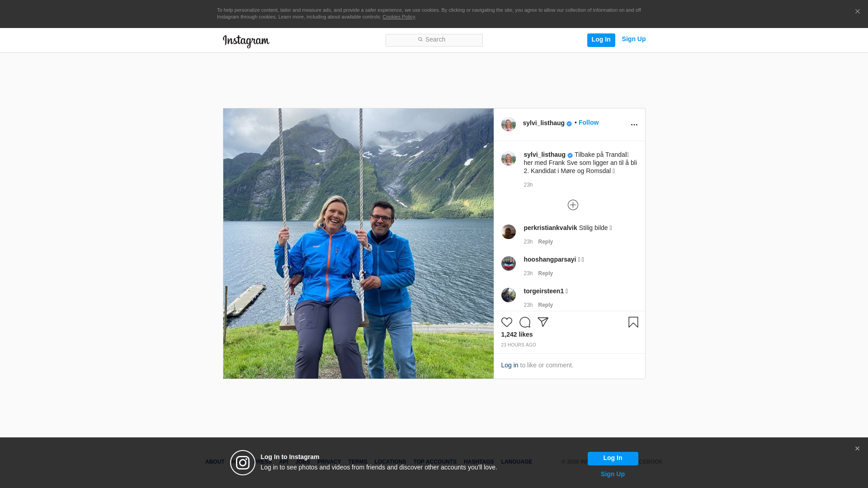
Task: Like the post with the heart icon
Action: click(x=506, y=322)
